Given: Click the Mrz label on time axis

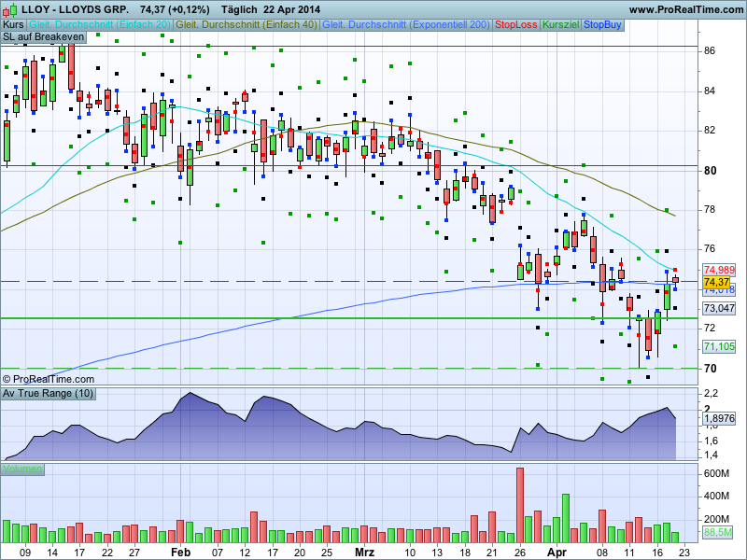Looking at the screenshot, I should coord(364,553).
